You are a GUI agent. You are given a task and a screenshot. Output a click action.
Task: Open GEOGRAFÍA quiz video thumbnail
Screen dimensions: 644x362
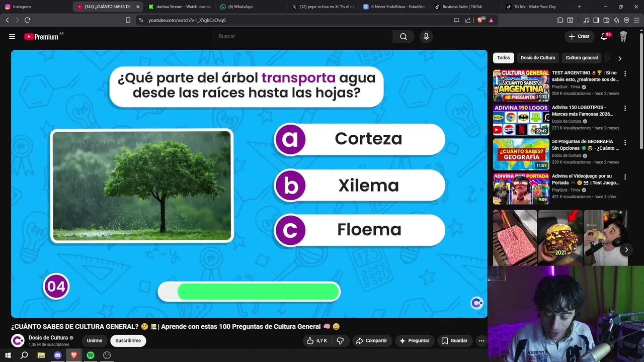521,154
